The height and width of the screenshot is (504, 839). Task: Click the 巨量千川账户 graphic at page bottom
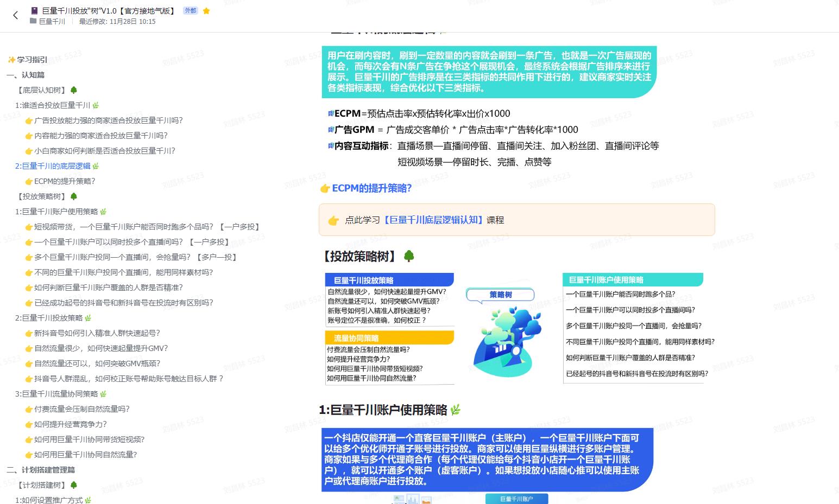click(516, 498)
